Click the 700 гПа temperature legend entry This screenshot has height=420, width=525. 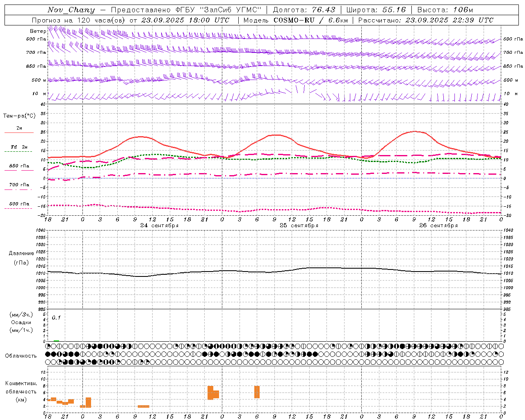19,185
